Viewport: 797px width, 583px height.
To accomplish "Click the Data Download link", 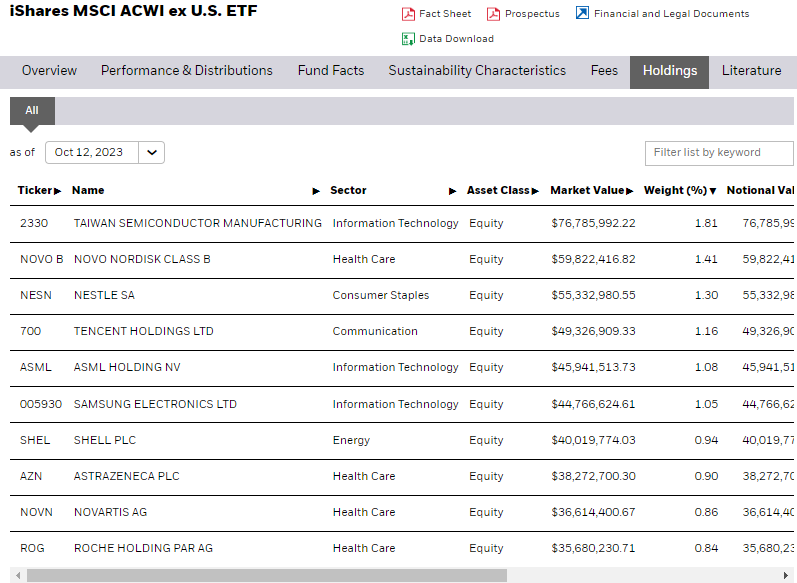I will (x=456, y=39).
